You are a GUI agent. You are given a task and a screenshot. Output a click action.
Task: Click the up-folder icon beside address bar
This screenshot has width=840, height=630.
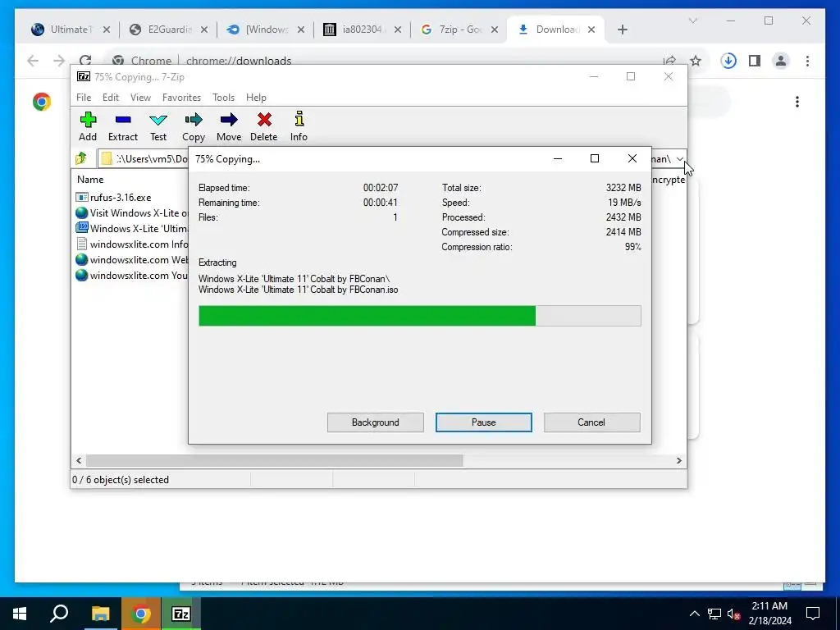[x=81, y=158]
